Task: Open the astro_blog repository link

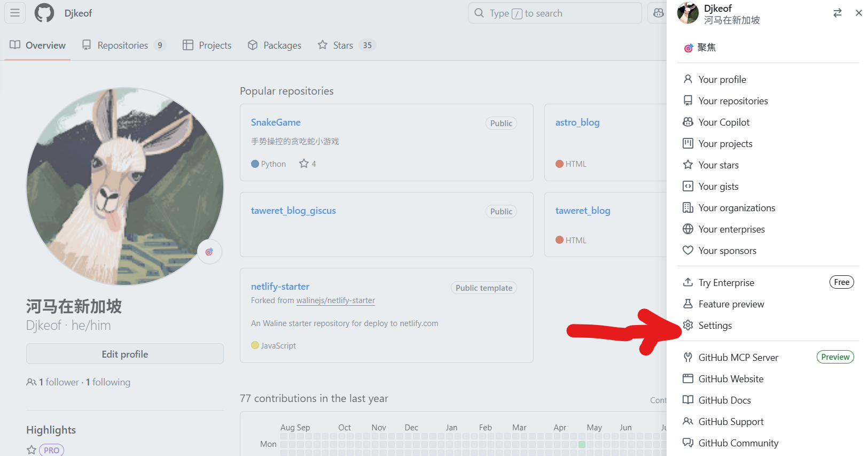Action: click(x=577, y=122)
